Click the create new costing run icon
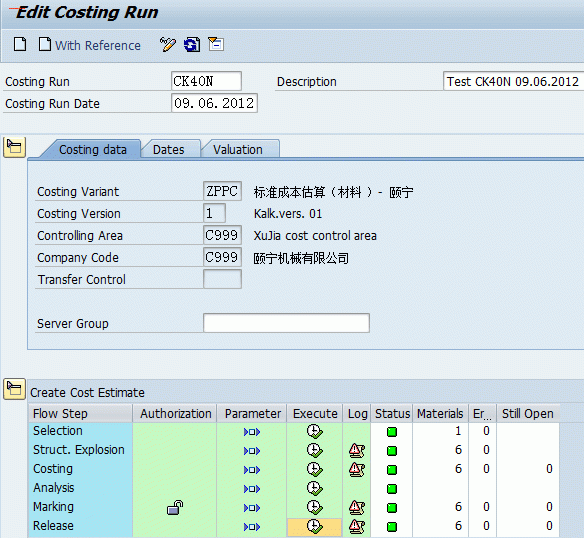This screenshot has width=584, height=538. (x=20, y=44)
